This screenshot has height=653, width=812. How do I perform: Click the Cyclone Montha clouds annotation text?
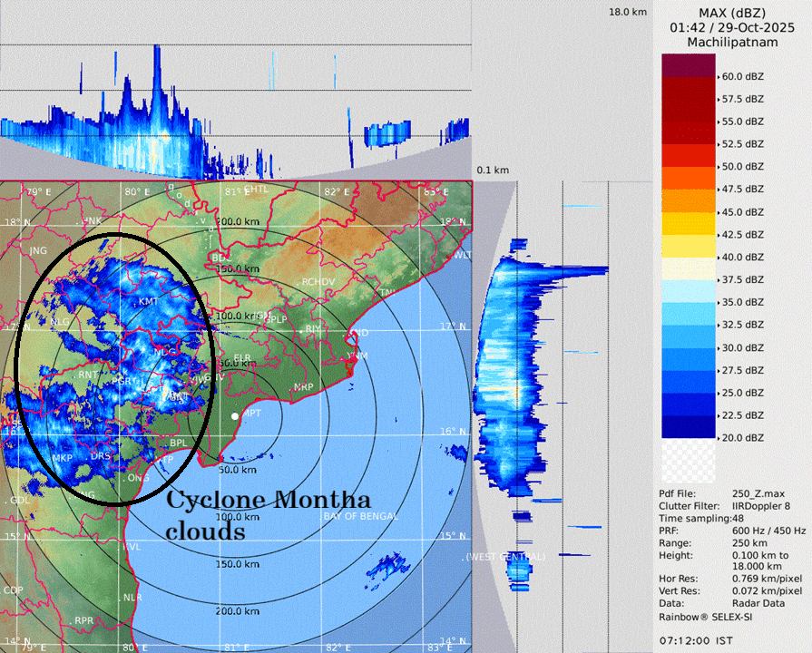coord(267,515)
